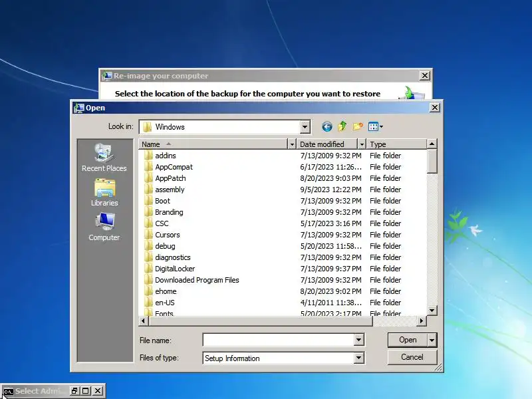
Task: Select the diagnostics folder icon
Action: pos(148,257)
